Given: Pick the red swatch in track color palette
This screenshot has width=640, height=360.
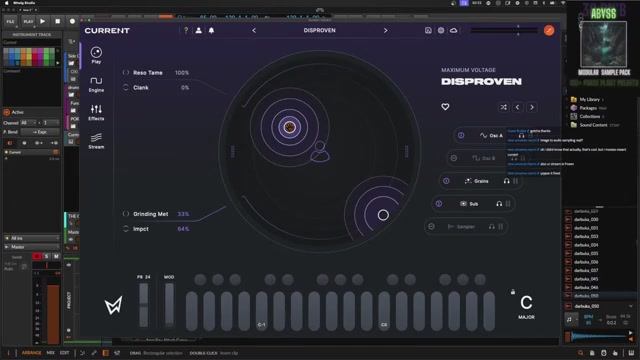Looking at the screenshot, I should (x=34, y=57).
